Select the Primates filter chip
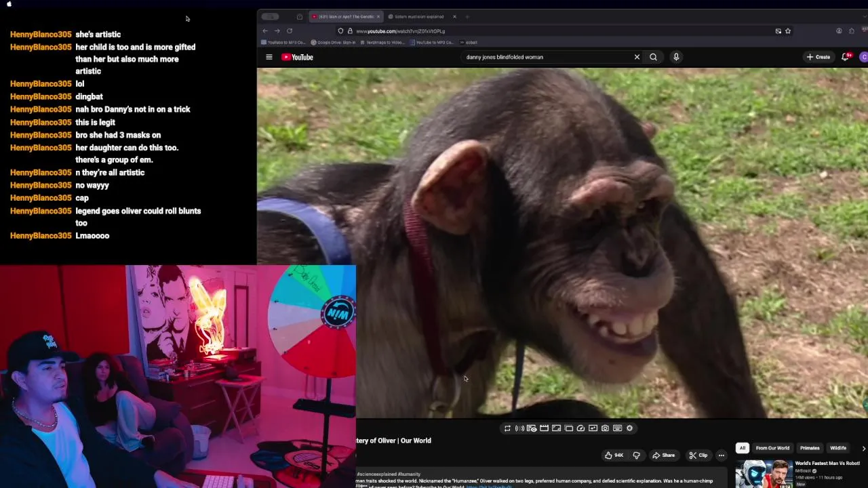This screenshot has width=868, height=488. pos(810,448)
